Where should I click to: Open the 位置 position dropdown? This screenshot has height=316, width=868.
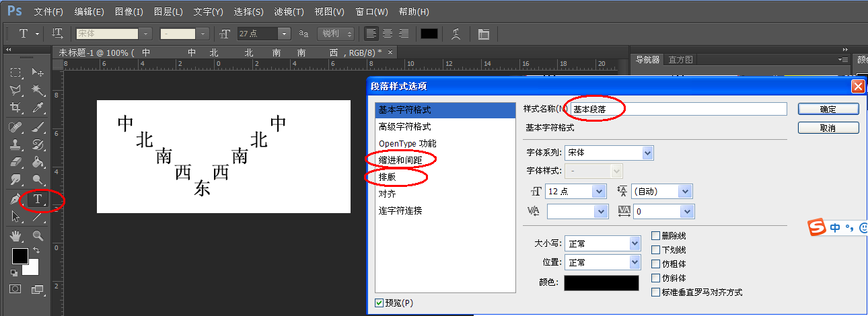pyautogui.click(x=635, y=262)
